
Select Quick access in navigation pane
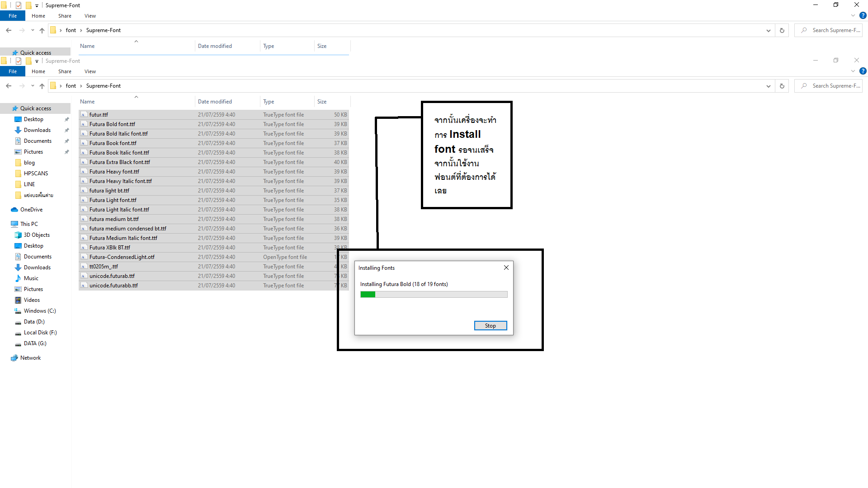tap(35, 108)
